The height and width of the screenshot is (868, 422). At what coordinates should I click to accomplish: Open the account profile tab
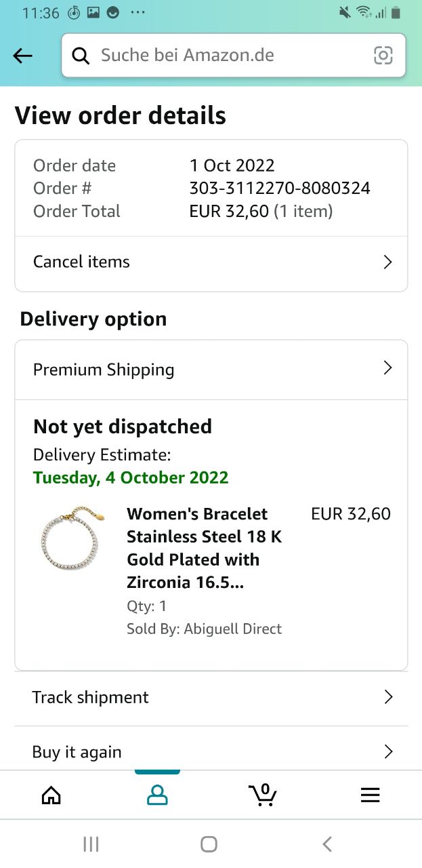point(157,795)
